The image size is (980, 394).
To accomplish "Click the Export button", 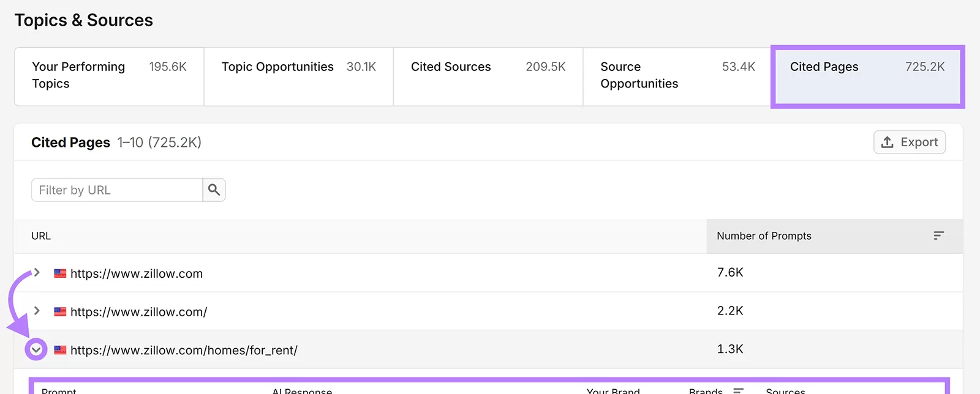I will (x=910, y=142).
